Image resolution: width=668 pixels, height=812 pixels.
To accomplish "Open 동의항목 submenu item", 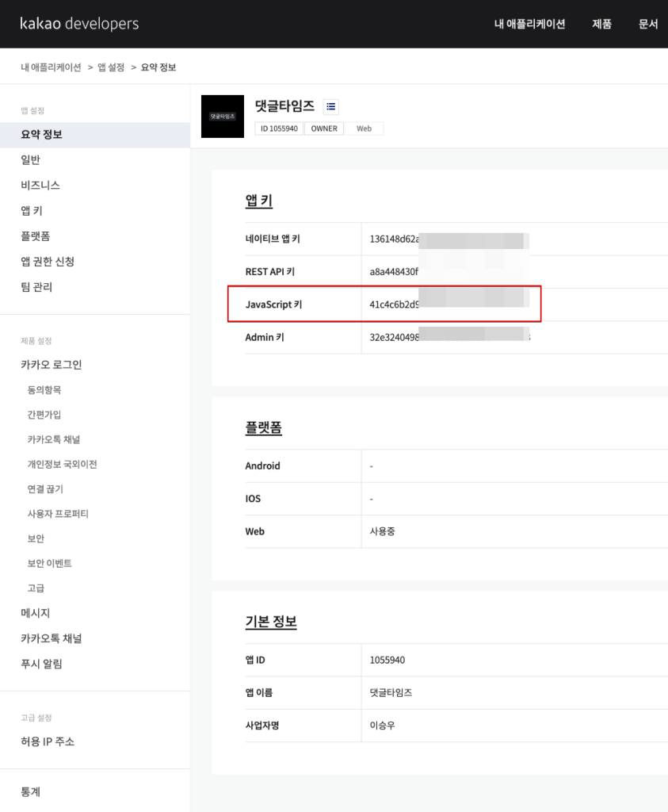I will coord(44,390).
